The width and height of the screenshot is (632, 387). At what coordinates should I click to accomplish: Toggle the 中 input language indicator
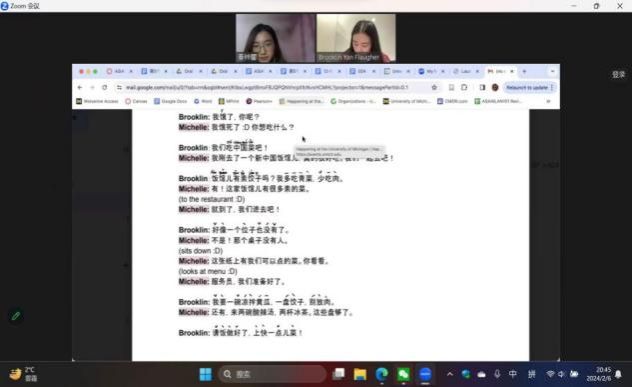[513, 375]
